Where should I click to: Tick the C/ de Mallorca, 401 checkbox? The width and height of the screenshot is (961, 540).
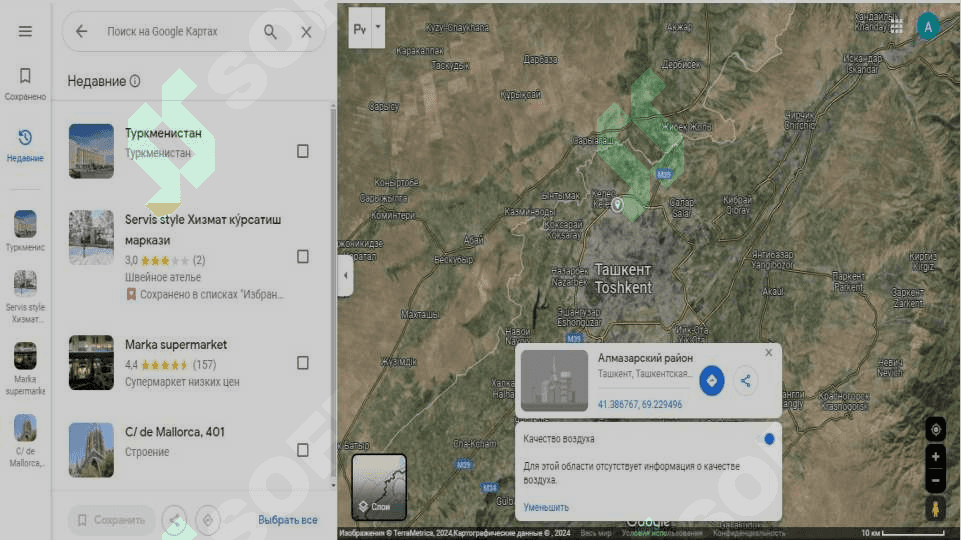(x=303, y=450)
